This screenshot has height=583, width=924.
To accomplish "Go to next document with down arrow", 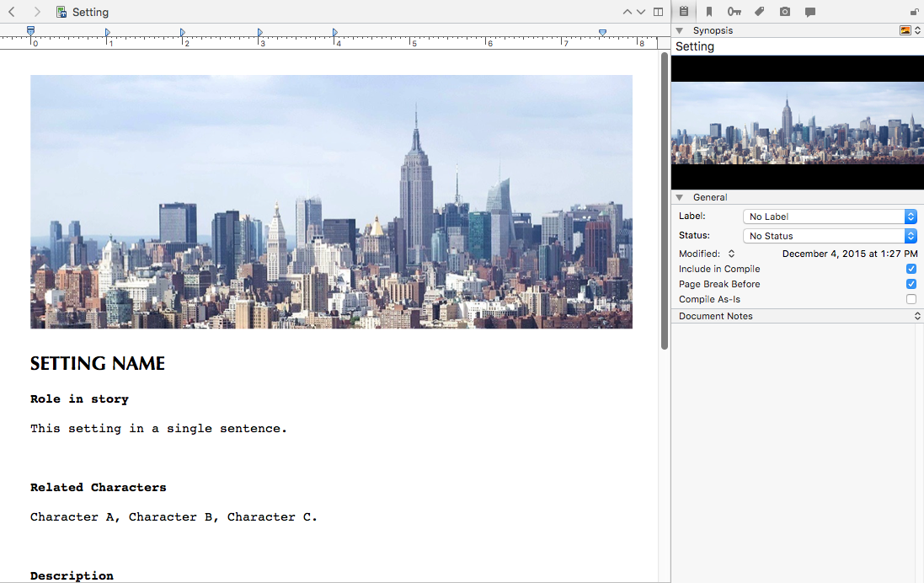I will 641,12.
